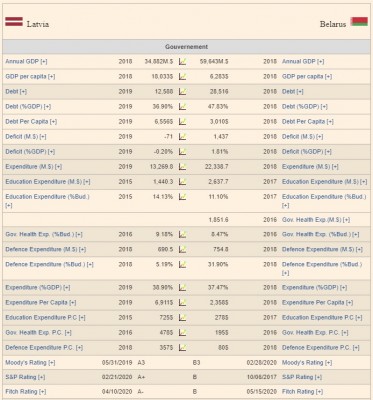Open Latvia's Defence Expenditure (%Bud.) link
The height and width of the screenshot is (400, 373).
coord(49,264)
